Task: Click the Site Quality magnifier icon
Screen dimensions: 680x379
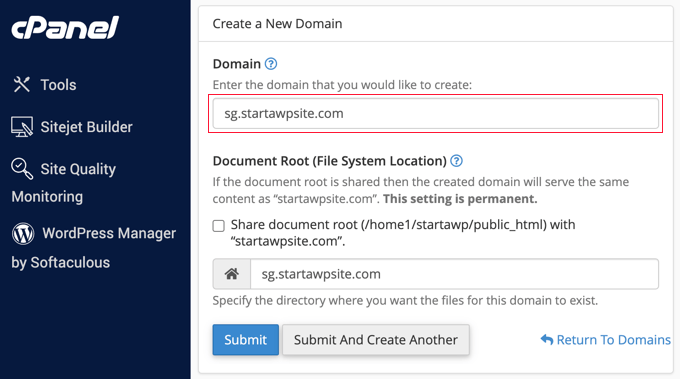Action: (22, 169)
